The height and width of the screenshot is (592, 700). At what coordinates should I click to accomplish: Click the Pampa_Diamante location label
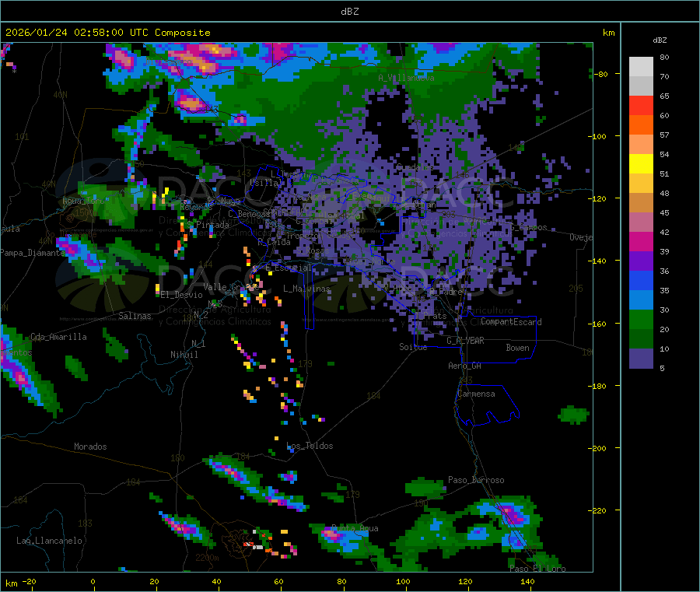(33, 253)
